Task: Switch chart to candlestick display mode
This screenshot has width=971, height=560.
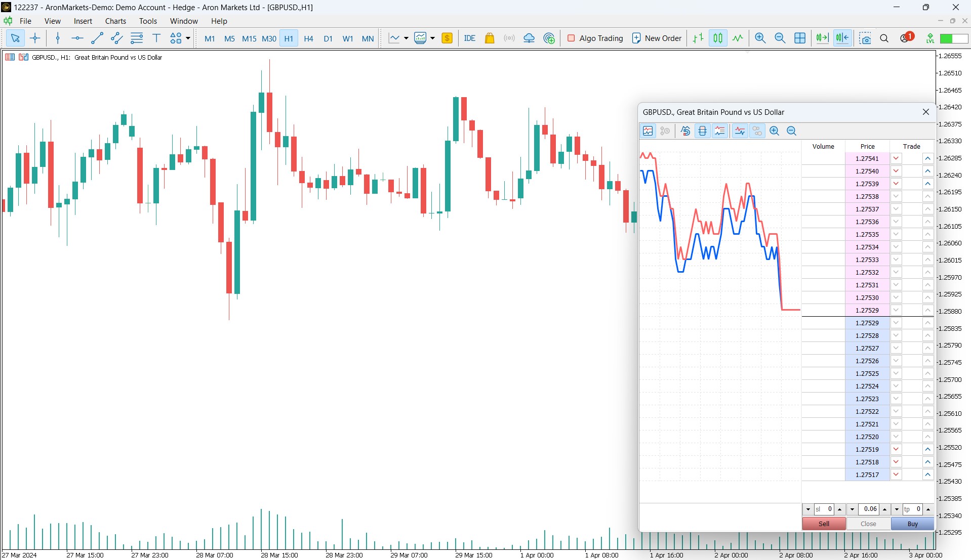Action: tap(718, 38)
